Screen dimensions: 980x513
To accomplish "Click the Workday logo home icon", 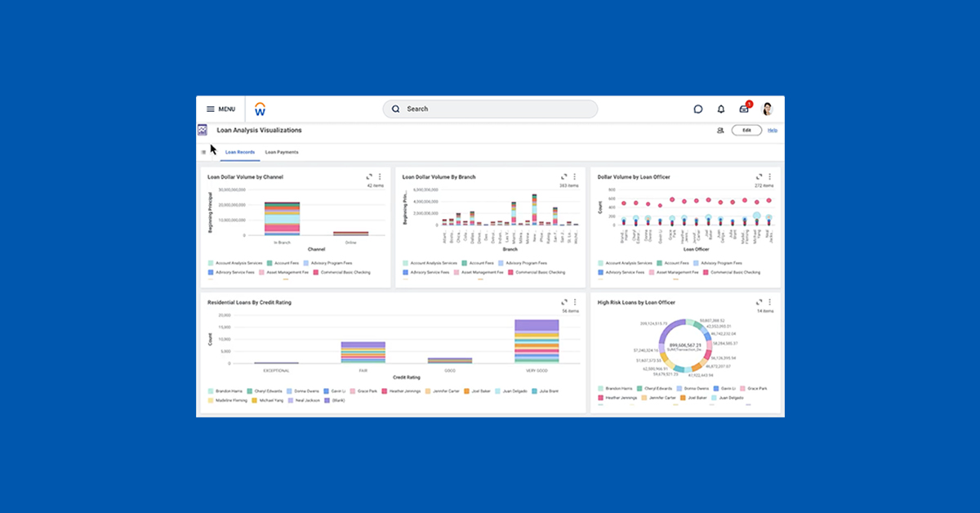I will pyautogui.click(x=260, y=109).
